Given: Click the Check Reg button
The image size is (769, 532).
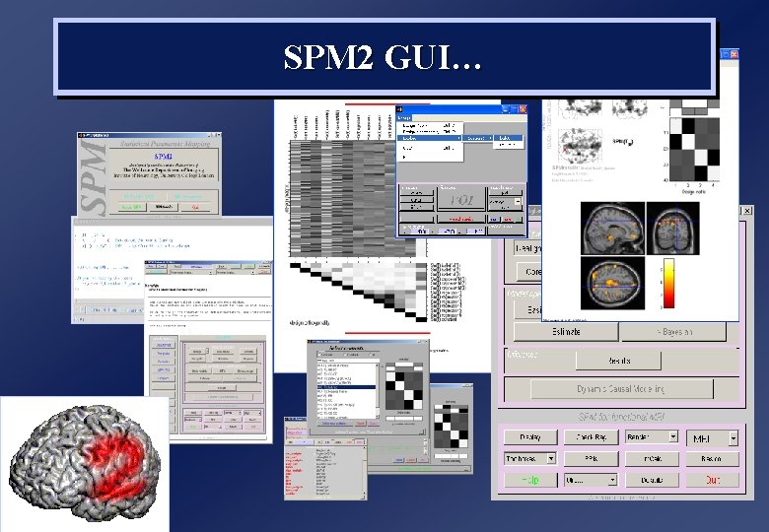Looking at the screenshot, I should (x=591, y=437).
